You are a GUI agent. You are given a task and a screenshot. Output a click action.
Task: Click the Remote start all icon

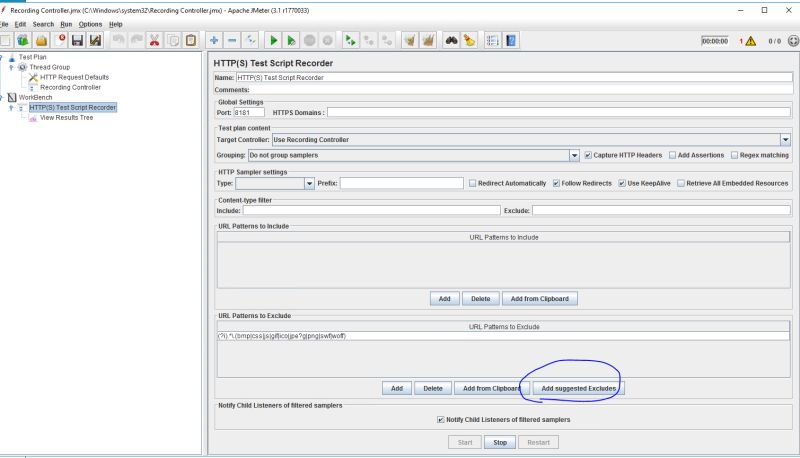click(x=351, y=40)
